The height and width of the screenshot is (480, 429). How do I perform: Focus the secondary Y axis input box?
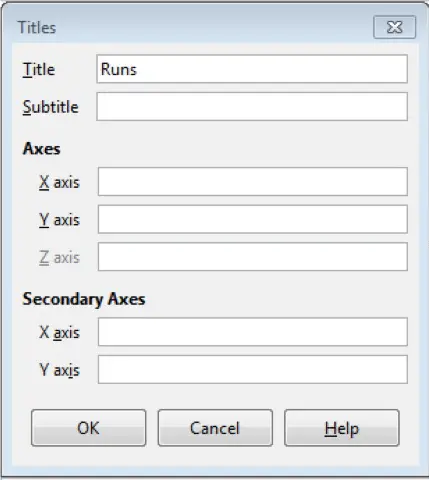[253, 369]
